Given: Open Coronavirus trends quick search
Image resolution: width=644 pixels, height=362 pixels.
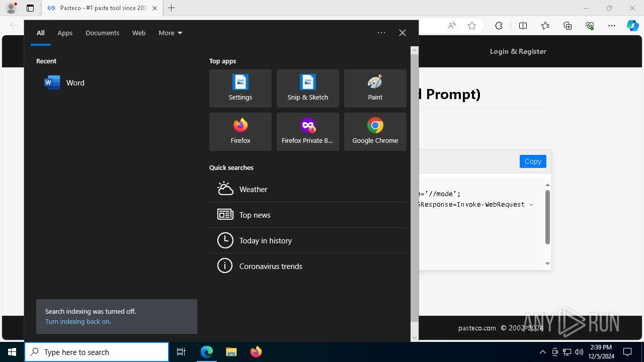Looking at the screenshot, I should click(x=308, y=266).
